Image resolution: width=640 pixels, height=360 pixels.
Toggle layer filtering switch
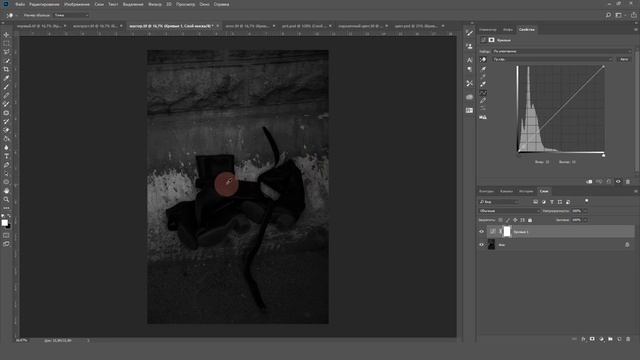pyautogui.click(x=587, y=201)
